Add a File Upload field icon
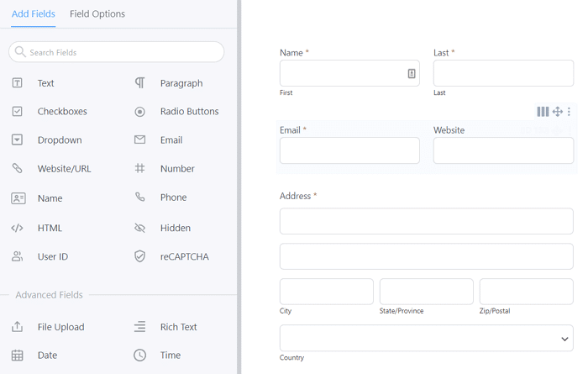Screen dimensions: 588x374 point(18,327)
